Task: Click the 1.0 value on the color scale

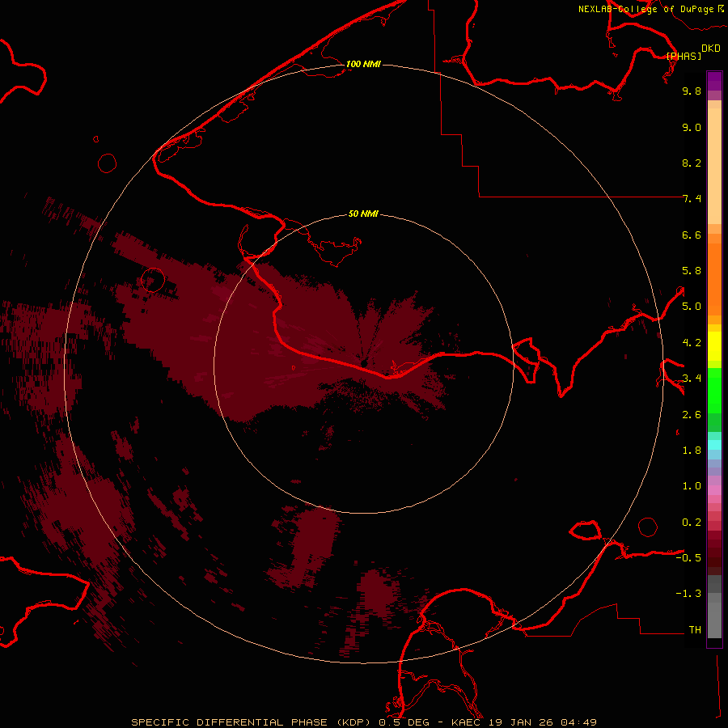Action: tap(692, 486)
